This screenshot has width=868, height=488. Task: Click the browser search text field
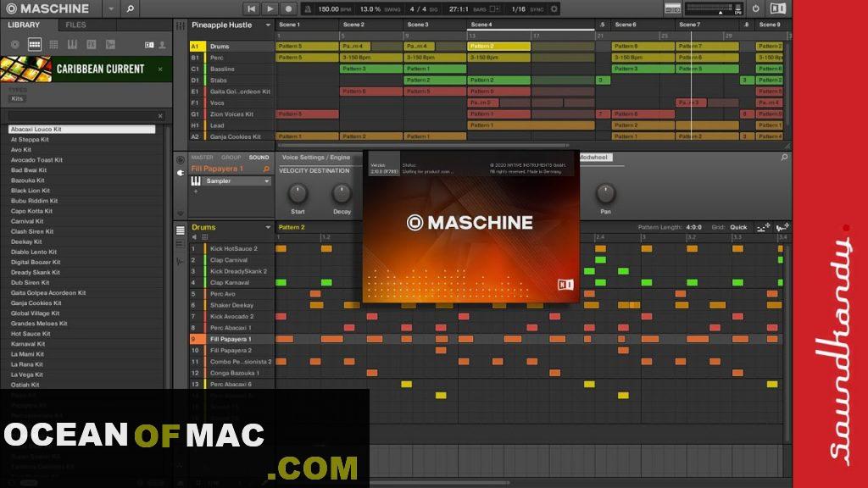click(x=82, y=115)
